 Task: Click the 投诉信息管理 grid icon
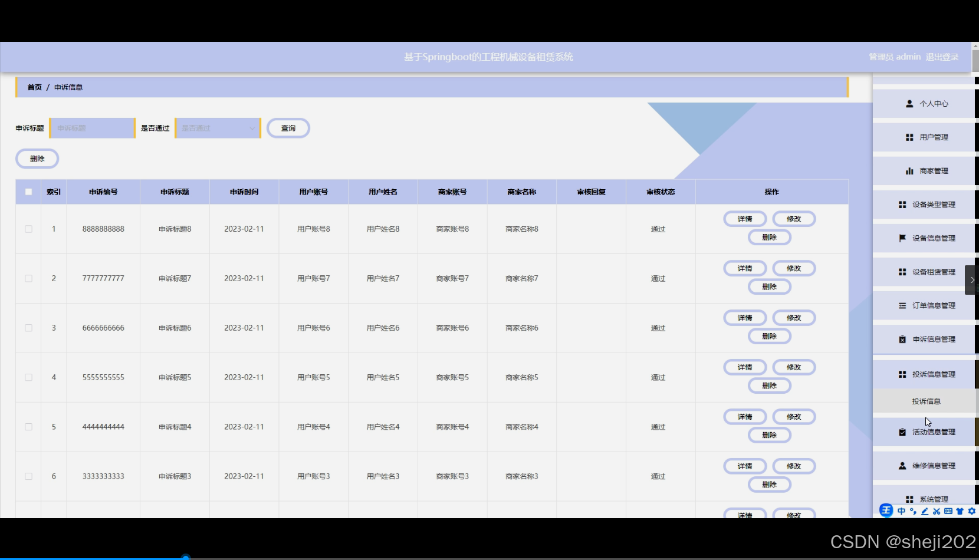(902, 374)
